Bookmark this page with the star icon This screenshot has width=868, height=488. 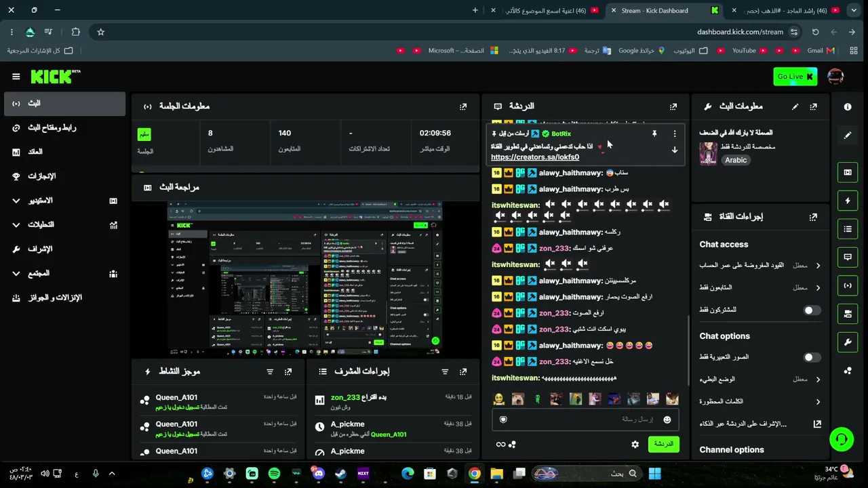click(100, 32)
